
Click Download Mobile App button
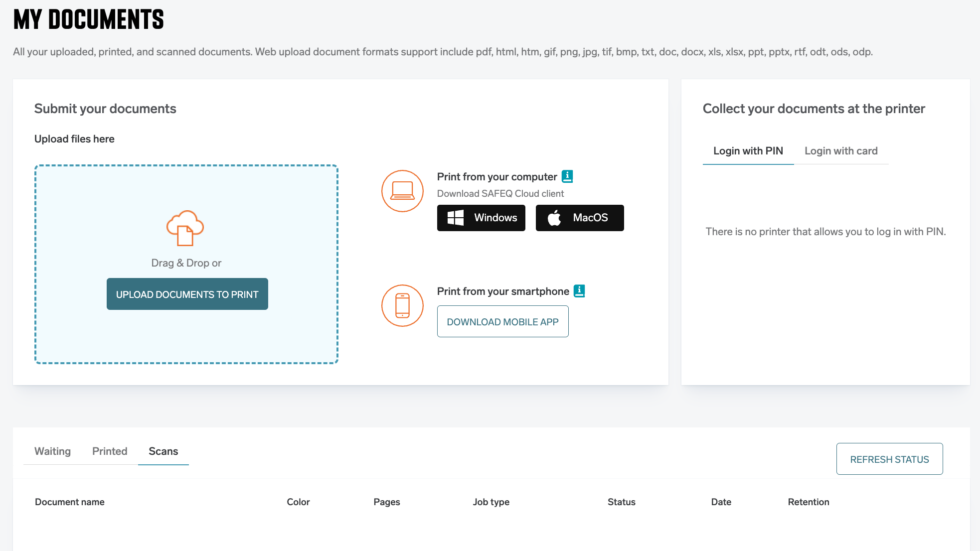502,321
